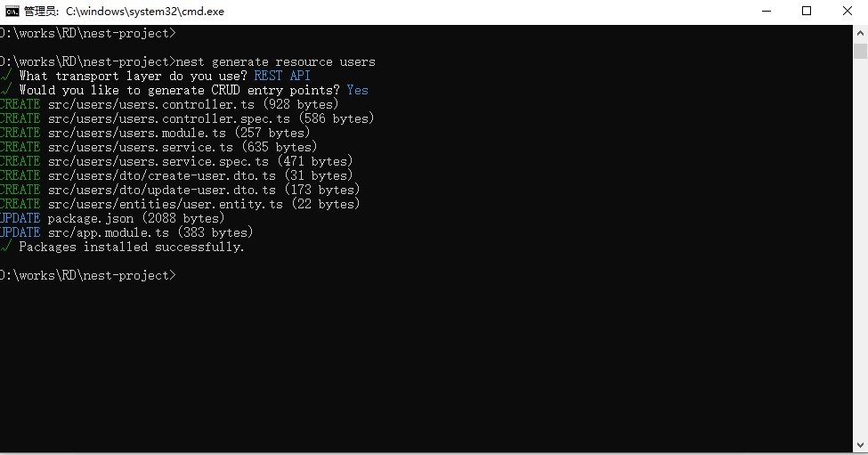Image resolution: width=868 pixels, height=455 pixels.
Task: Click 'Packages installed successfully' message
Action: (x=131, y=248)
